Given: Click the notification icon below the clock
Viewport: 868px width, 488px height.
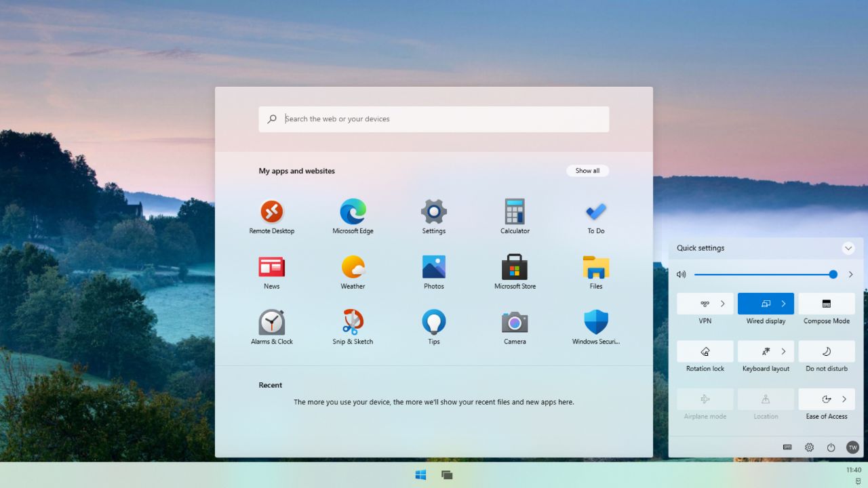Looking at the screenshot, I should click(858, 481).
